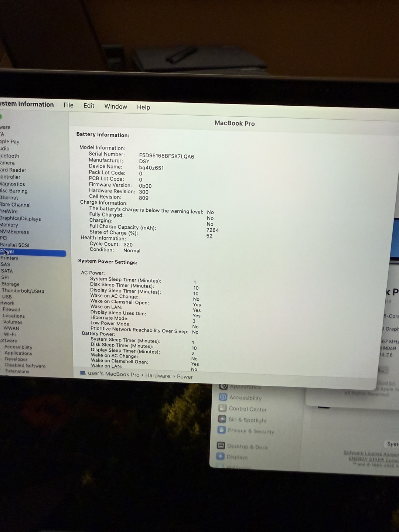The image size is (399, 532).
Task: Select Controller in the sidebar
Action: coord(10,177)
